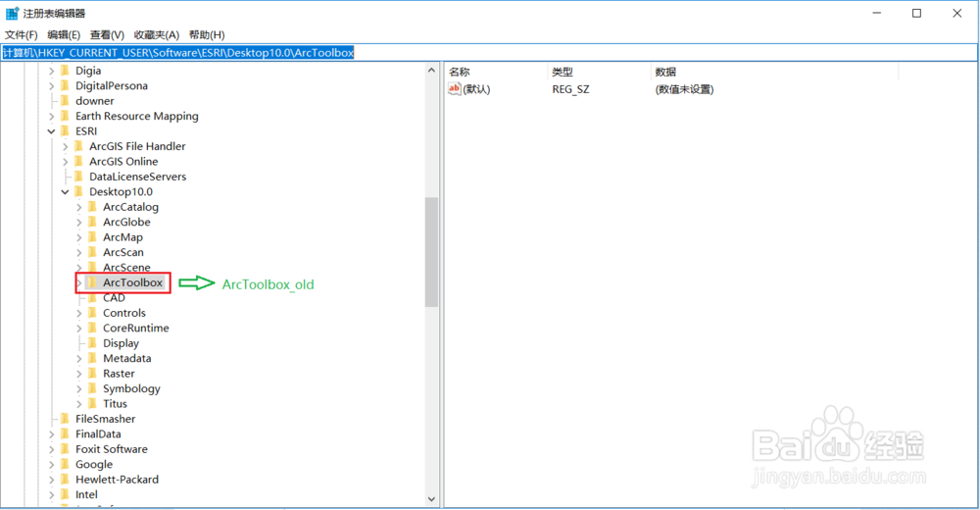Select the ArcCatalog key

click(x=130, y=207)
